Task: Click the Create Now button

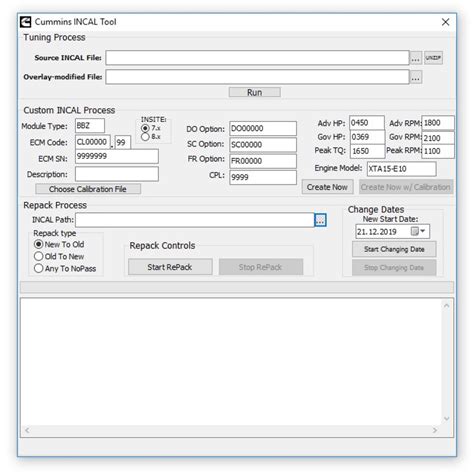Action: tap(327, 187)
